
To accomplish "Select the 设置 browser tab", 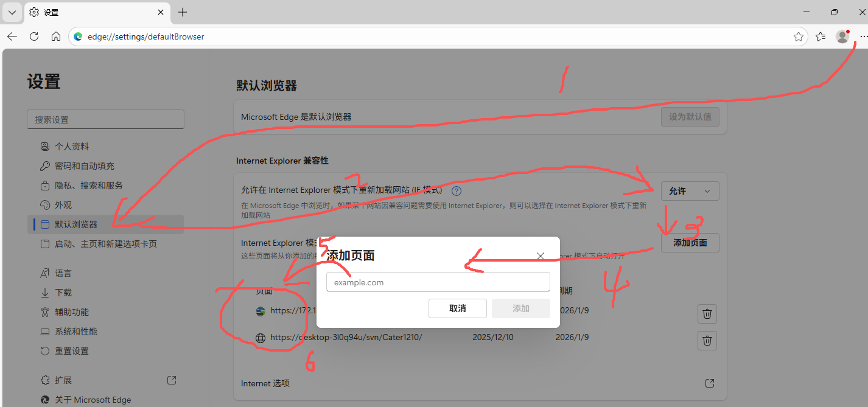I will [x=97, y=12].
